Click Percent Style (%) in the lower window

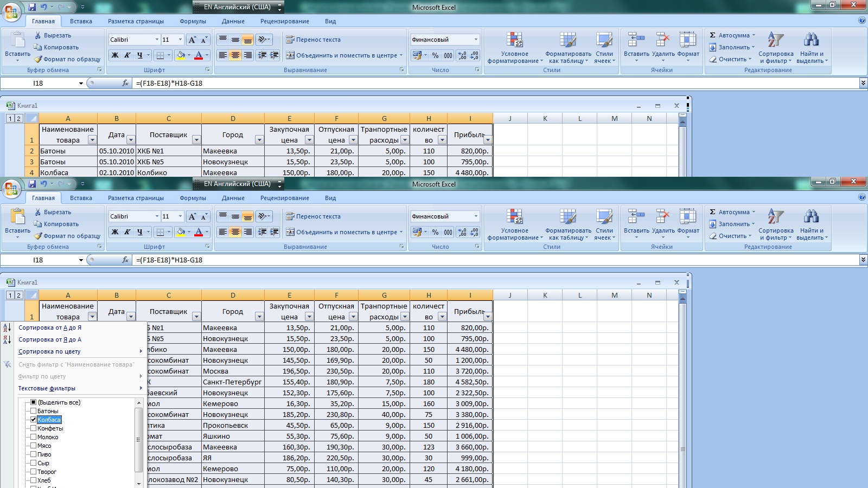coord(435,232)
